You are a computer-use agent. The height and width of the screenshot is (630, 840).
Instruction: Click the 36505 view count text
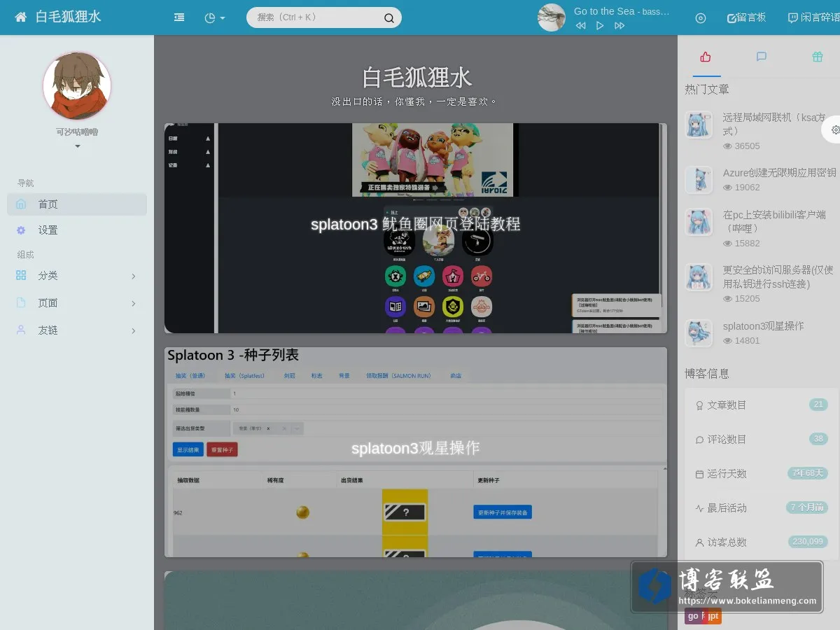tap(747, 146)
